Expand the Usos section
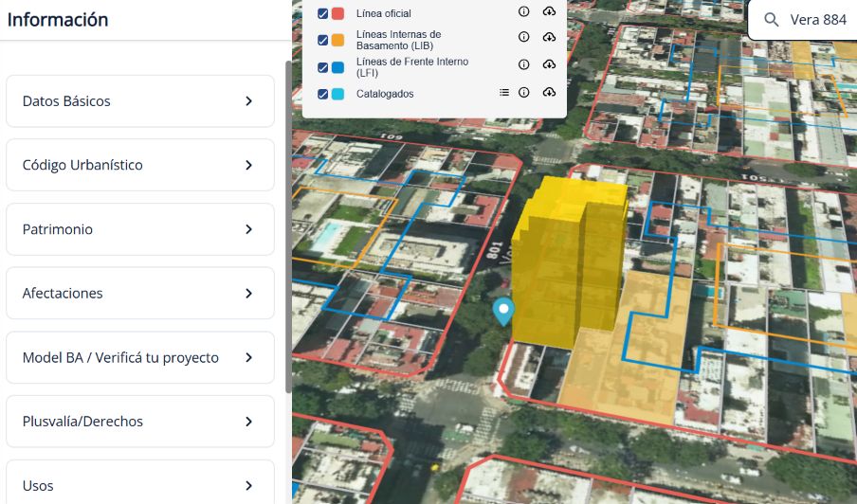This screenshot has width=857, height=504. (140, 483)
